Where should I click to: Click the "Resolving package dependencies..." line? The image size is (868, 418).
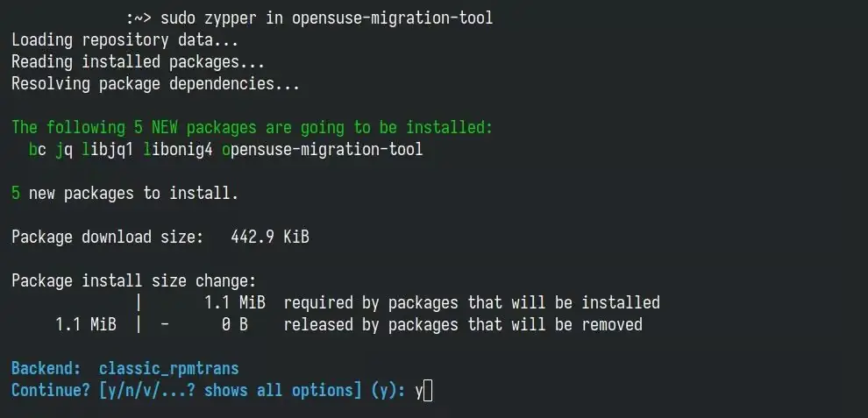(155, 85)
